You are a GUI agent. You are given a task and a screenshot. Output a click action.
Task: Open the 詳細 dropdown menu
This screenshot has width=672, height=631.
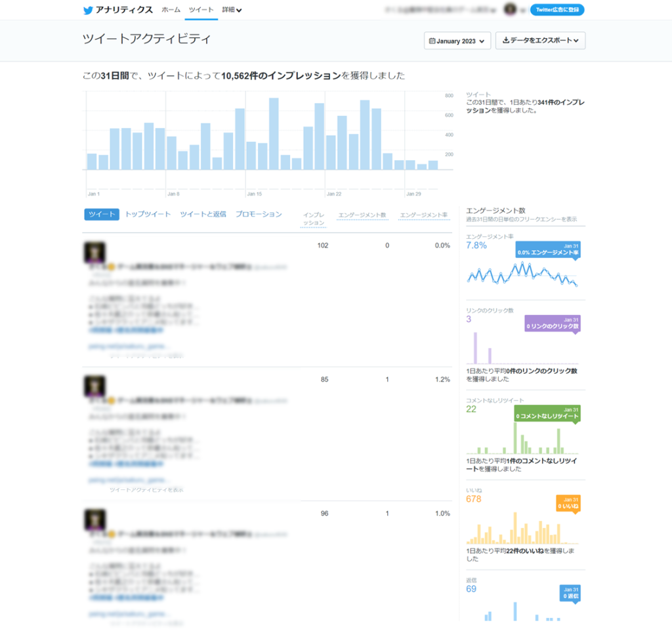point(232,10)
